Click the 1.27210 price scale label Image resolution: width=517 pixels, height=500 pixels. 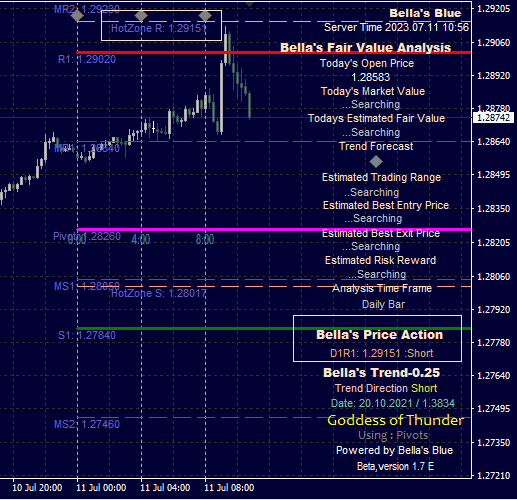click(494, 475)
